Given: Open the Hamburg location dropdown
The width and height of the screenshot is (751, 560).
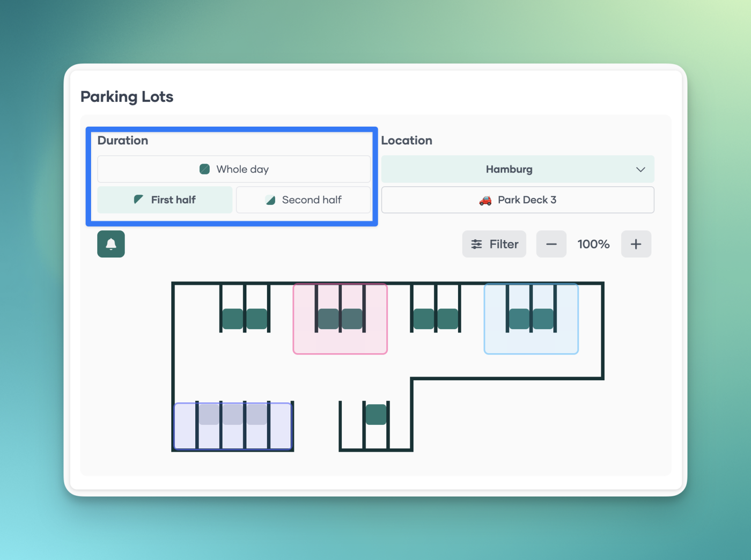Looking at the screenshot, I should 509,170.
